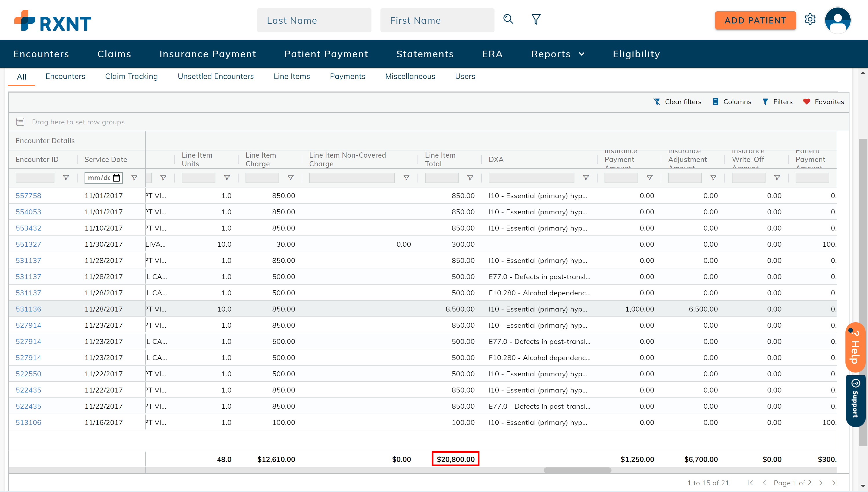Open the Support side tab
Viewport: 868px width, 492px height.
click(855, 401)
